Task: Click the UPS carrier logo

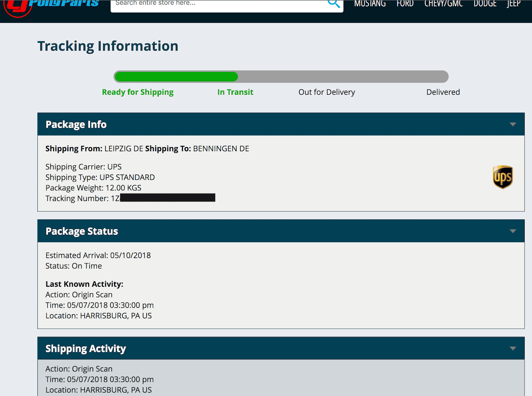Action: pyautogui.click(x=502, y=177)
